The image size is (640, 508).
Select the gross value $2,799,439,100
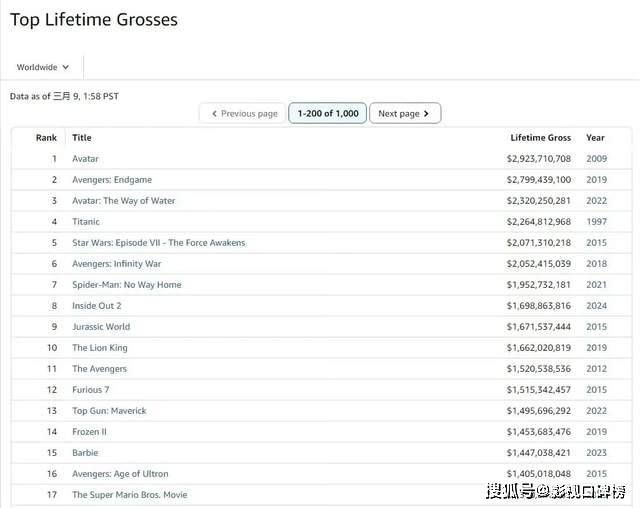point(539,180)
